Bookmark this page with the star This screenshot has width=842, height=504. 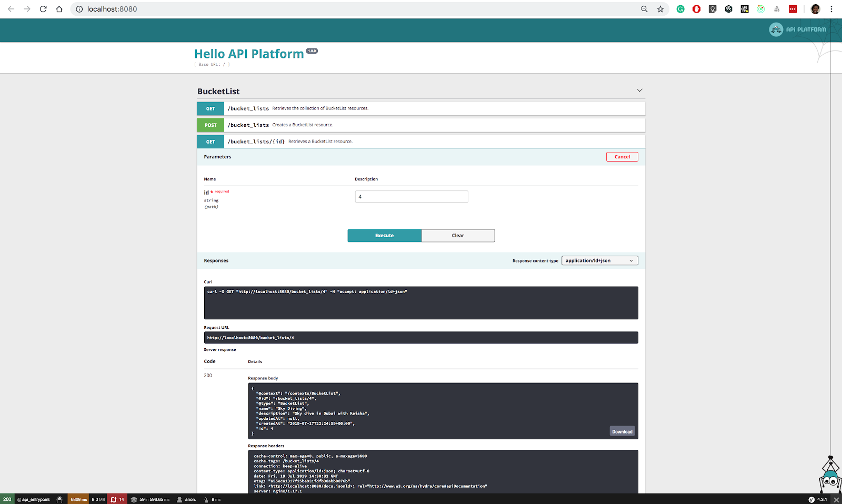click(660, 9)
